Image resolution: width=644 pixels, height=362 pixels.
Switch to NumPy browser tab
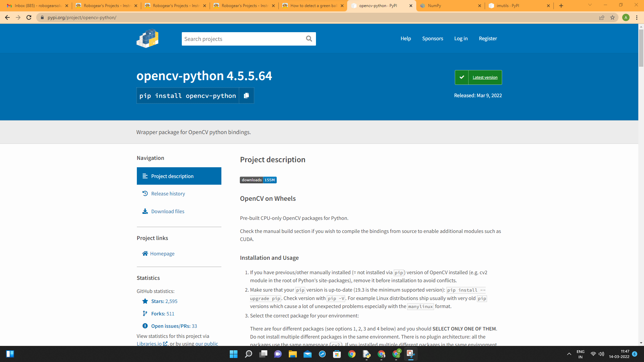click(449, 6)
